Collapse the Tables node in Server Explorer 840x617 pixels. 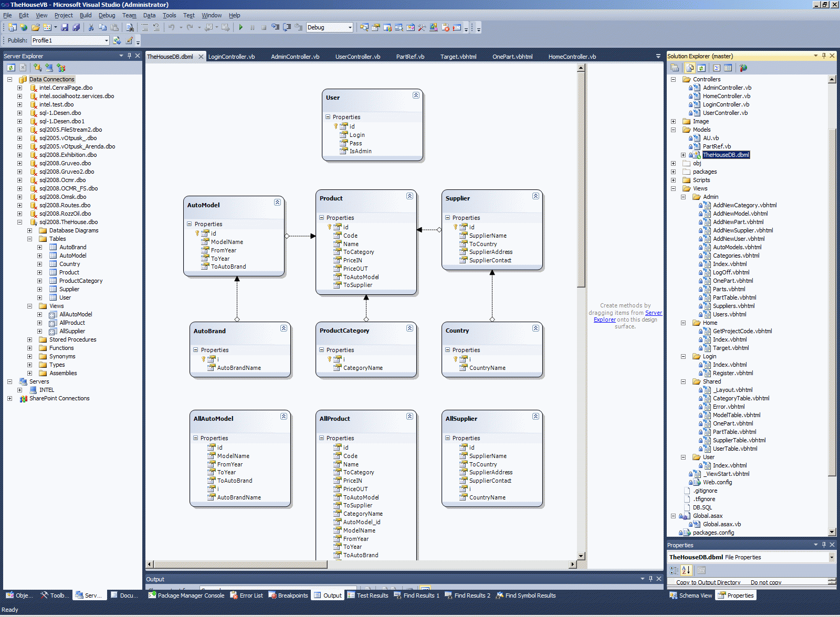click(30, 239)
